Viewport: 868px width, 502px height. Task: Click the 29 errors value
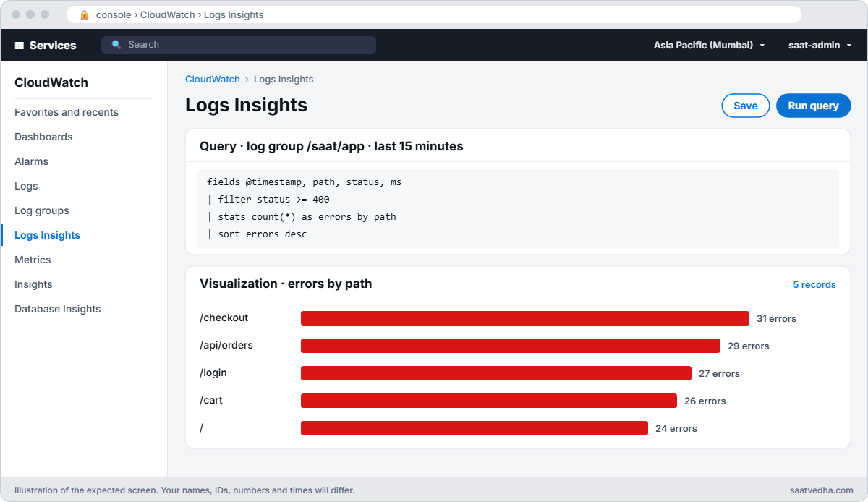click(x=748, y=346)
